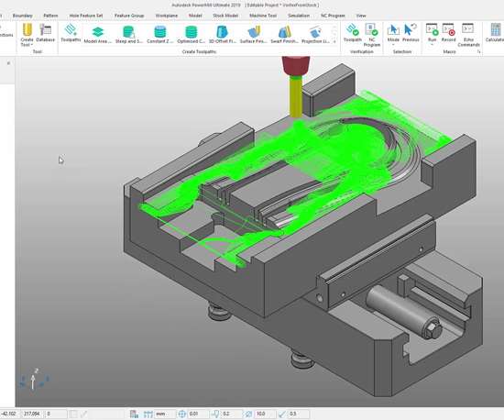504x420 pixels.
Task: Click the Z coordinate field showing 0
Action: 56,414
